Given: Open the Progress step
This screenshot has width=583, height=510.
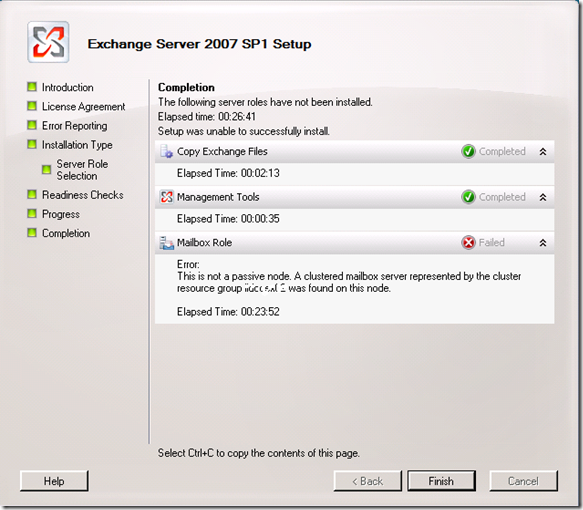Looking at the screenshot, I should [x=61, y=214].
